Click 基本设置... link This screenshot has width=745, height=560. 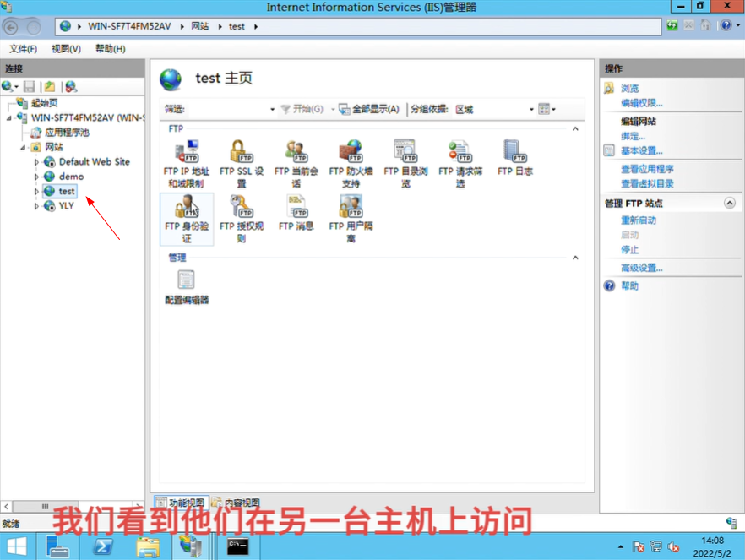point(641,151)
